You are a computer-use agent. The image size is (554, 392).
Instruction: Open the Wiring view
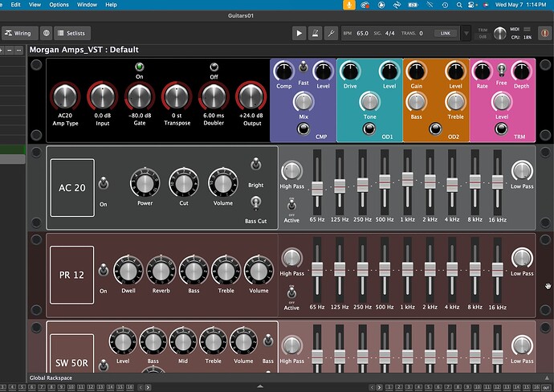point(19,33)
